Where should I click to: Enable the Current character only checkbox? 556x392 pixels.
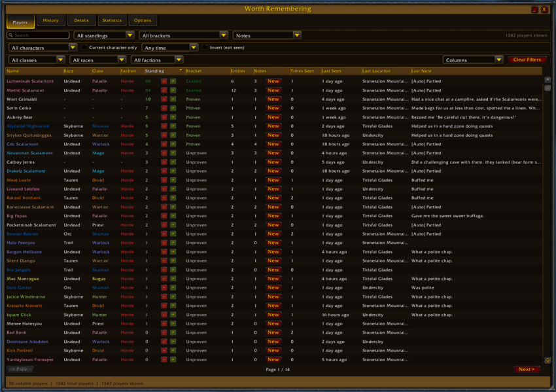click(84, 48)
